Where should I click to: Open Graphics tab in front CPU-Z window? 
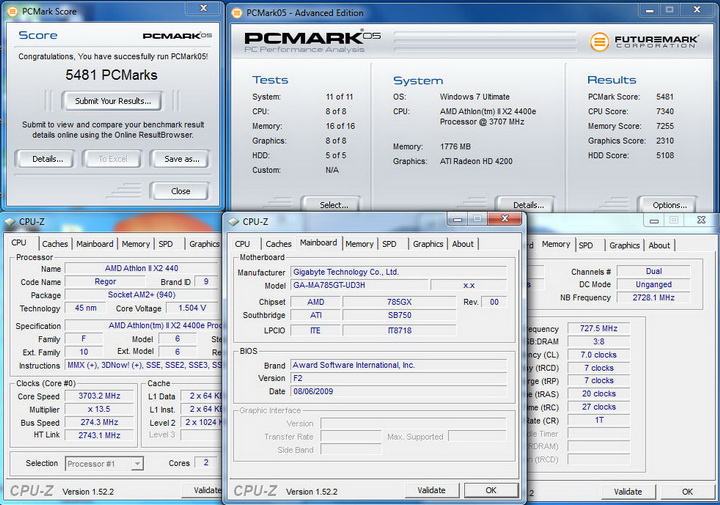[x=428, y=244]
